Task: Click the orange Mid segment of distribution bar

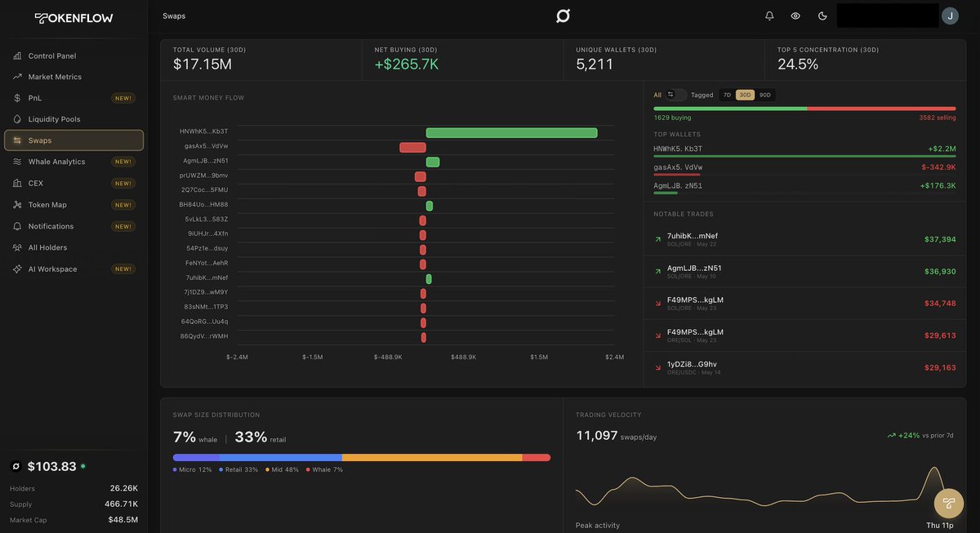Action: coord(432,458)
